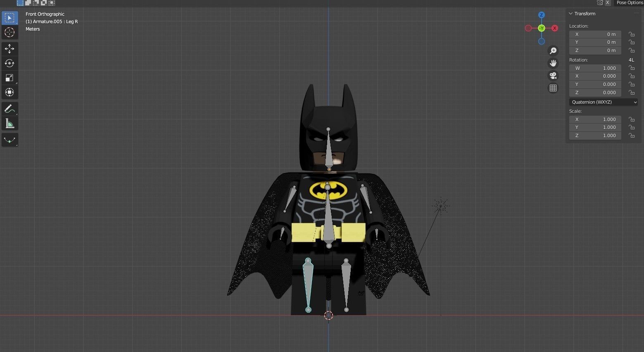This screenshot has height=352, width=644.
Task: Click the Rotation Z value field
Action: [595, 93]
